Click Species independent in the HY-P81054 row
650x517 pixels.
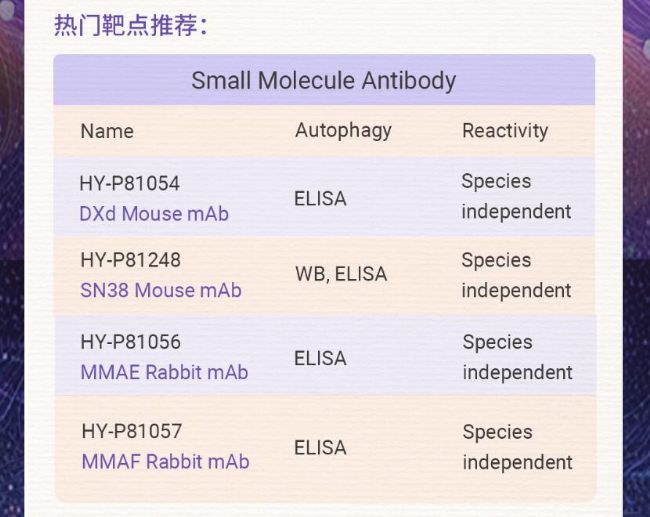point(516,197)
